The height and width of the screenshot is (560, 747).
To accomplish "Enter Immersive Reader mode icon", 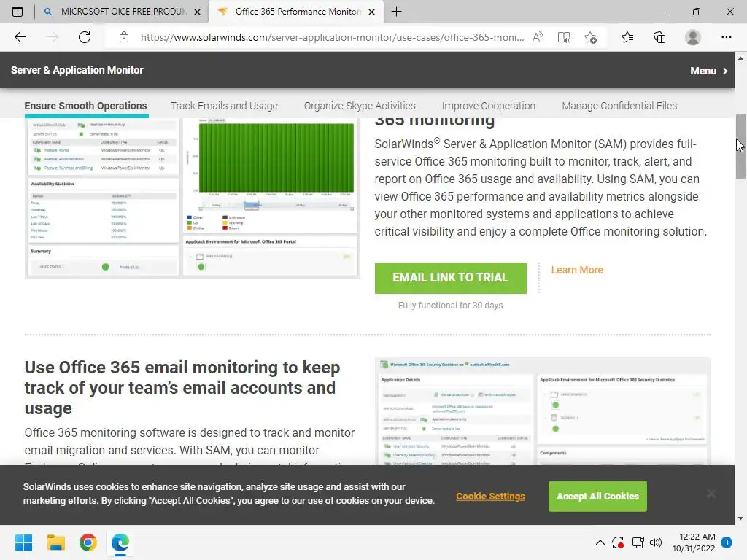I will (x=564, y=37).
